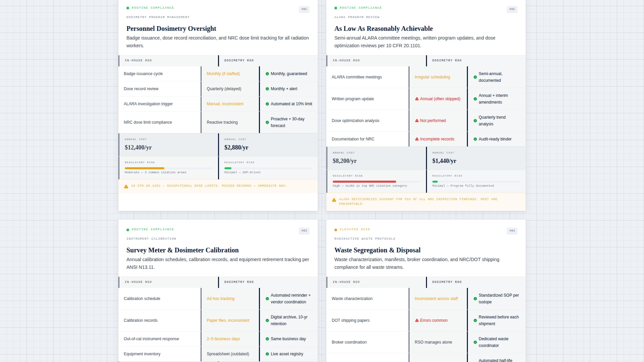This screenshot has height=362, width=644.
Task: Click the red triangle beside Errors common
Action: pyautogui.click(x=417, y=320)
